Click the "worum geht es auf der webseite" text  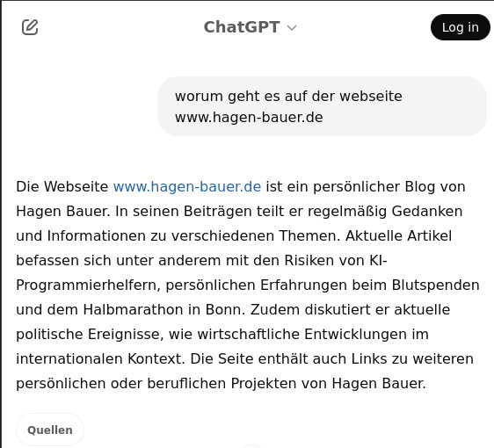(288, 96)
